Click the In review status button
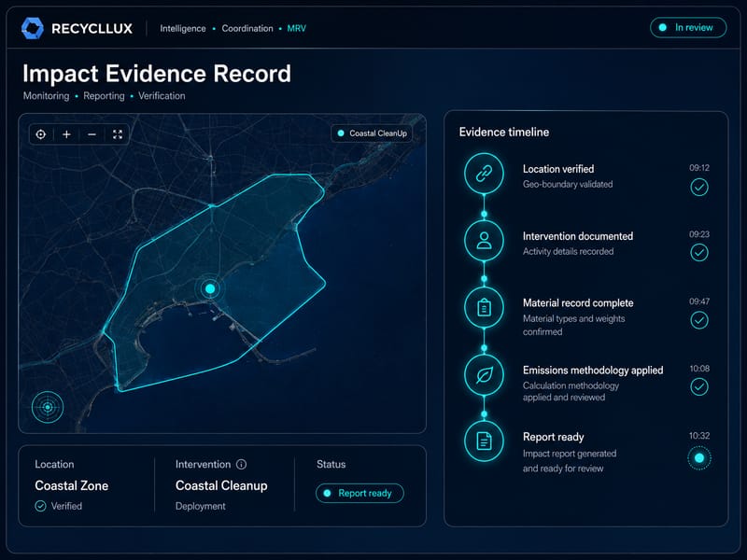 [x=688, y=28]
